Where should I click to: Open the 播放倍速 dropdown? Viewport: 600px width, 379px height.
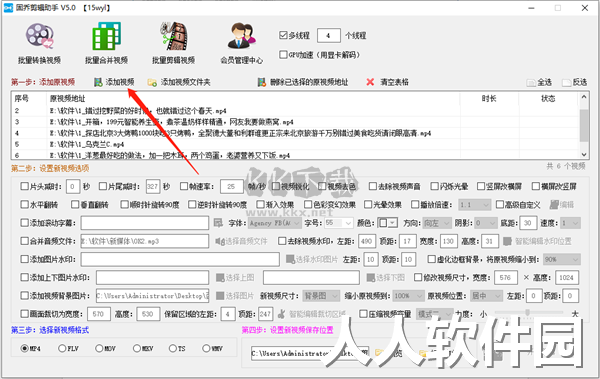[474, 205]
